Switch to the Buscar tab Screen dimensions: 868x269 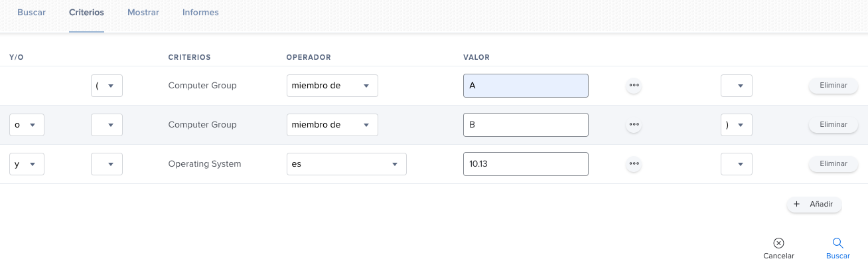pos(31,13)
